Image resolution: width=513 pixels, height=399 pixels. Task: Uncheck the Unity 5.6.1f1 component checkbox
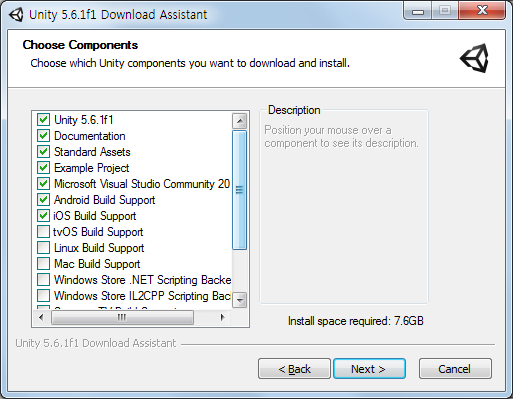(x=43, y=119)
